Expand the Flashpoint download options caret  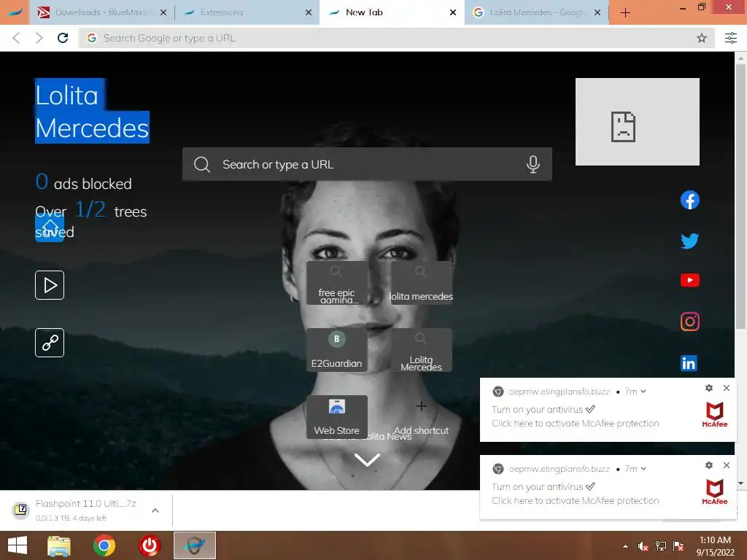click(x=155, y=510)
